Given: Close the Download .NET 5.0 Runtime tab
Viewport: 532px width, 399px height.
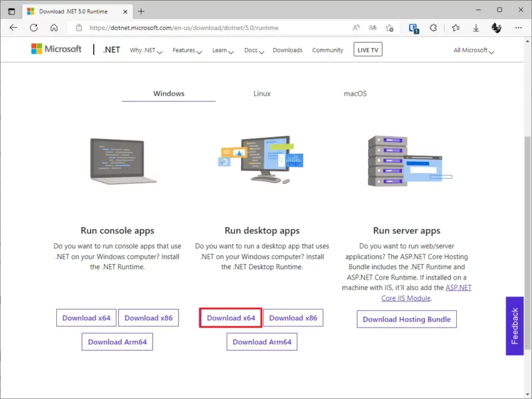Looking at the screenshot, I should pos(125,11).
